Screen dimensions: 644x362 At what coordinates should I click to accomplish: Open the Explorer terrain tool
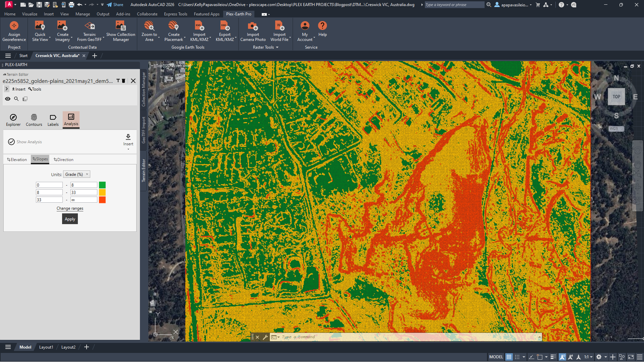click(x=13, y=120)
